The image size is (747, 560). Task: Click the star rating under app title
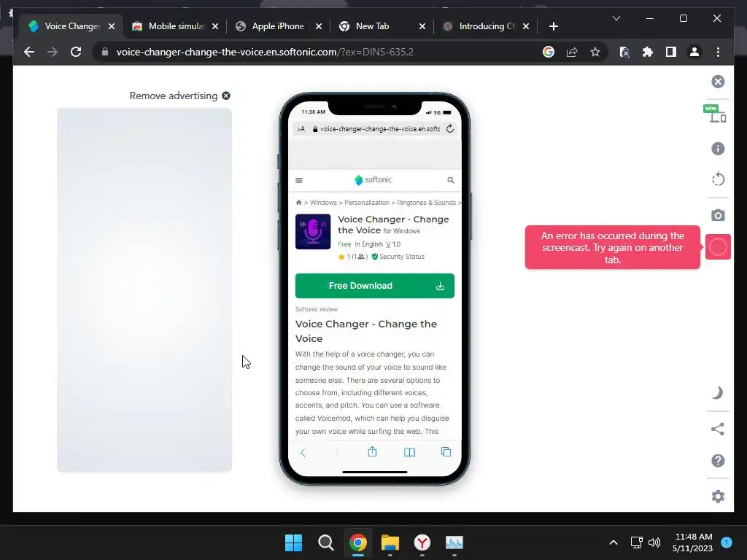point(352,257)
